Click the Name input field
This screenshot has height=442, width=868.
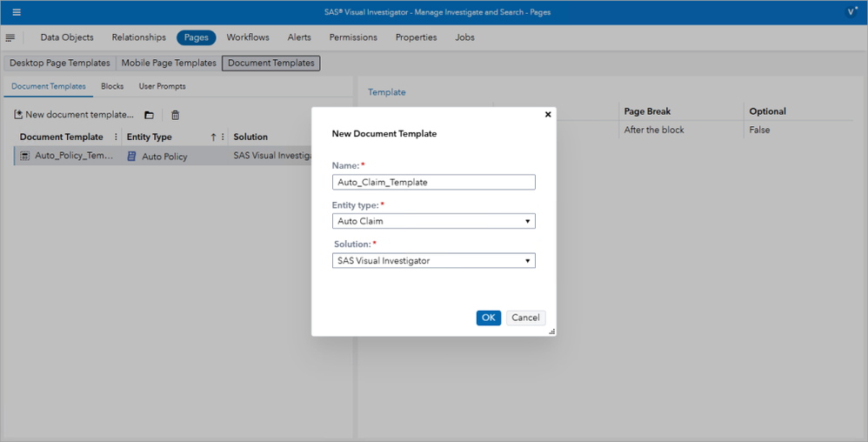[433, 182]
